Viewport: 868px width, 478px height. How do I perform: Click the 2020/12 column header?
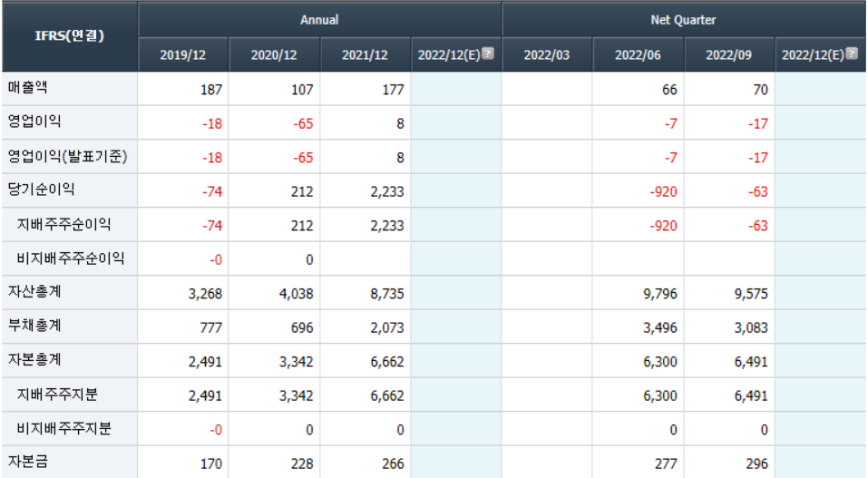pyautogui.click(x=274, y=54)
